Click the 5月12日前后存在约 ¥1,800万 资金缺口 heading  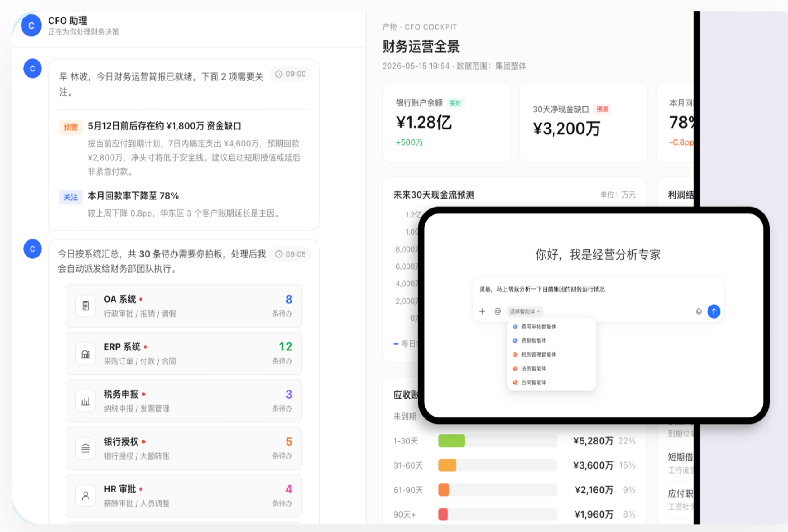click(x=164, y=126)
